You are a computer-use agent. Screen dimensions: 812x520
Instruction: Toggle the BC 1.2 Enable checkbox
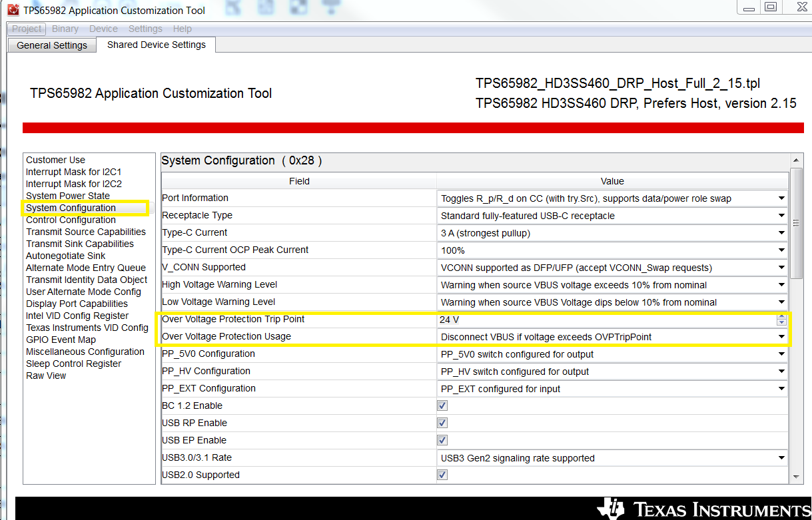pyautogui.click(x=442, y=405)
